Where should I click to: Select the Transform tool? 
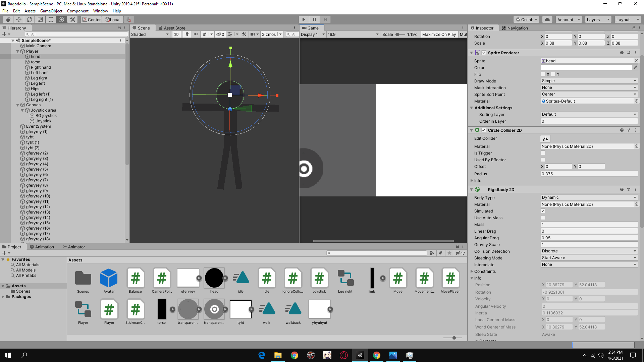[x=62, y=19]
